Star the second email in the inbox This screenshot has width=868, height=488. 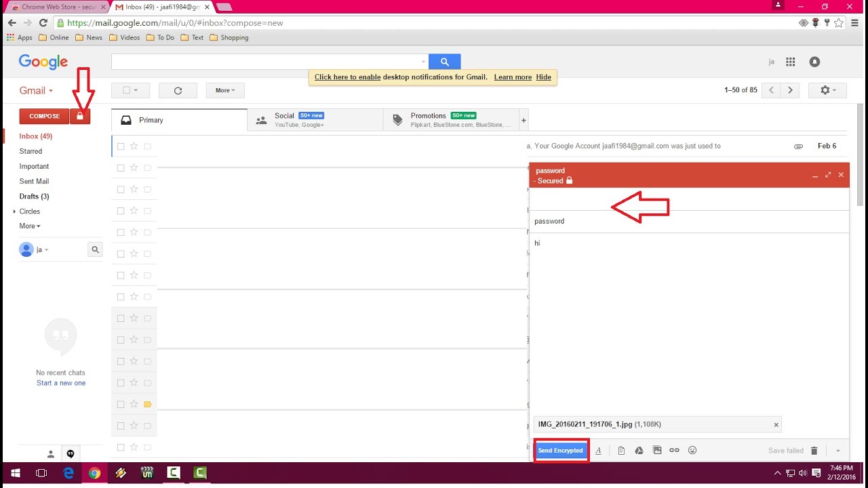(134, 168)
